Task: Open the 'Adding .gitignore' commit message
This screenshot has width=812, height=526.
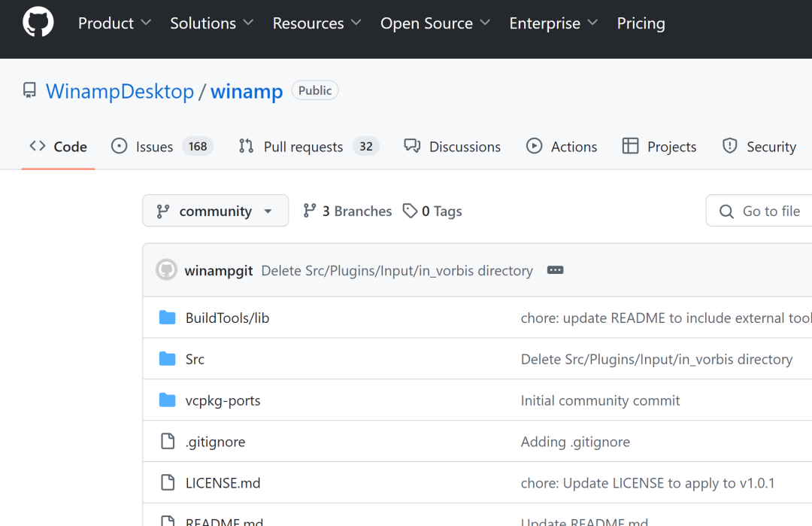Action: 575,442
